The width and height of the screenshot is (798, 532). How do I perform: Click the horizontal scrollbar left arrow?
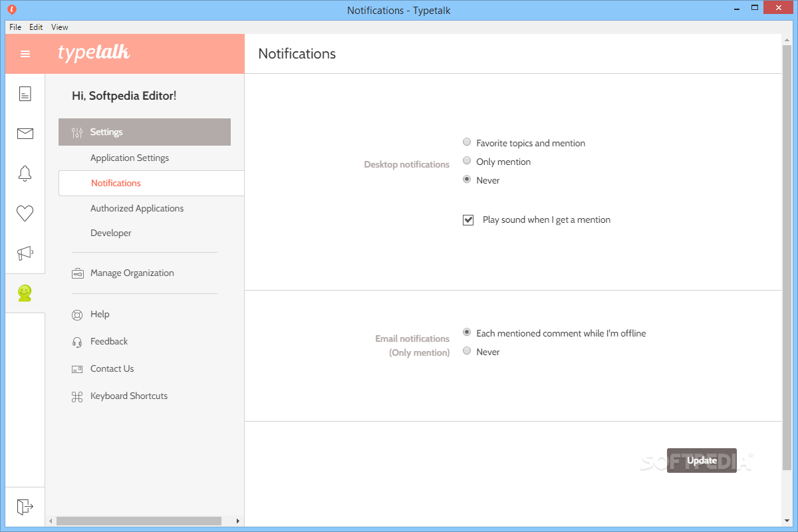coord(51,521)
